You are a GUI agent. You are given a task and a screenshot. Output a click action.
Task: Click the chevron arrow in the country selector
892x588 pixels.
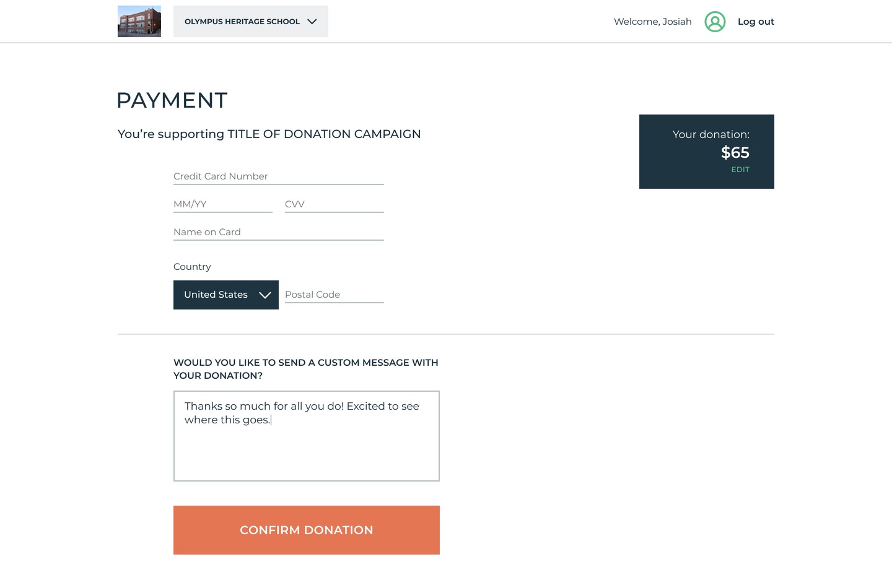[x=265, y=295]
